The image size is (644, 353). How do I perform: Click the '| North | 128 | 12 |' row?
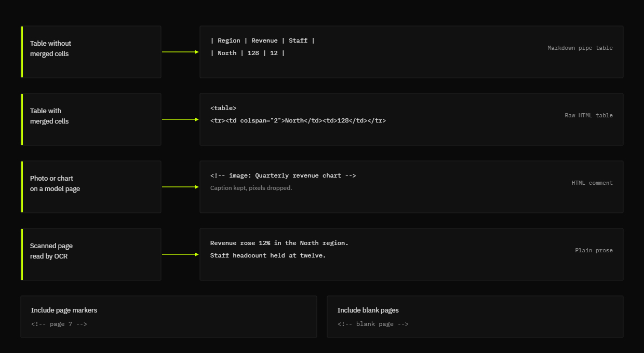point(247,53)
